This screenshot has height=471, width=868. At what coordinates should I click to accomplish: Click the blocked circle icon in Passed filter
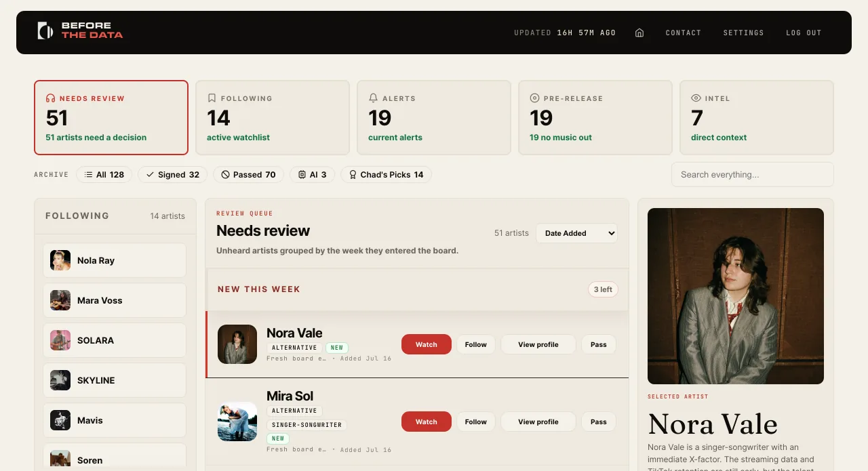pos(225,175)
